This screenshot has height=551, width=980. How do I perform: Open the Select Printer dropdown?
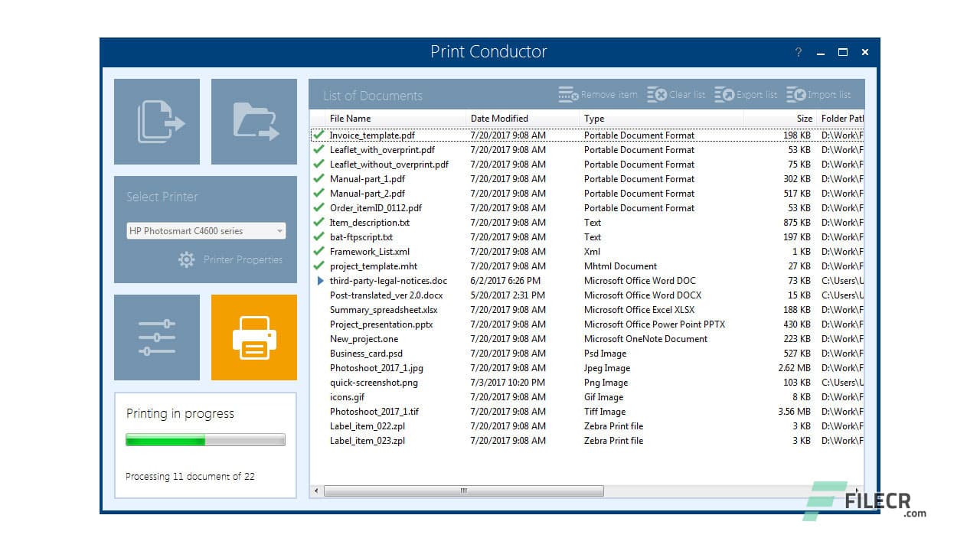280,230
